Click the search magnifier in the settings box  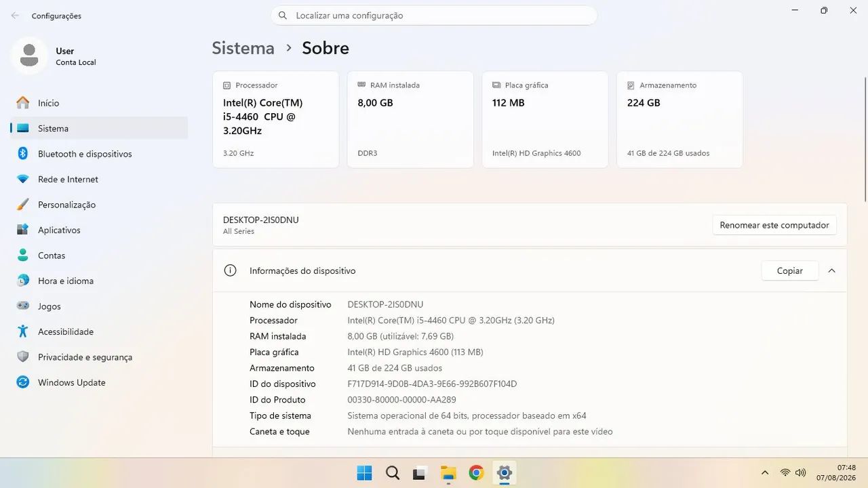point(283,16)
